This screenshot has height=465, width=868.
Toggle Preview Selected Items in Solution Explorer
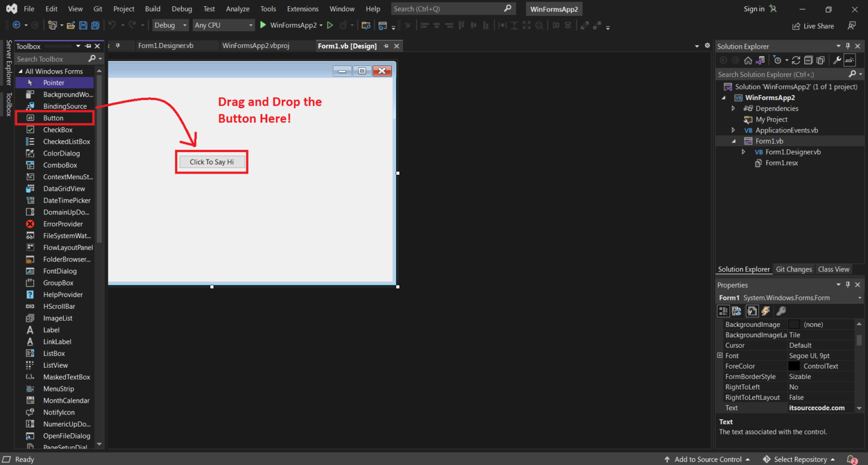tap(850, 61)
